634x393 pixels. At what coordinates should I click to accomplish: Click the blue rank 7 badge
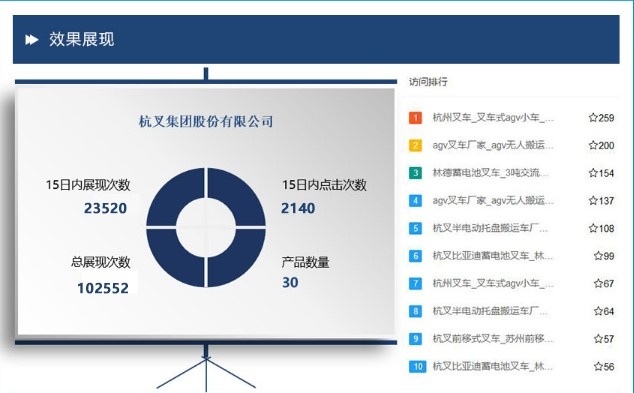[x=415, y=283]
